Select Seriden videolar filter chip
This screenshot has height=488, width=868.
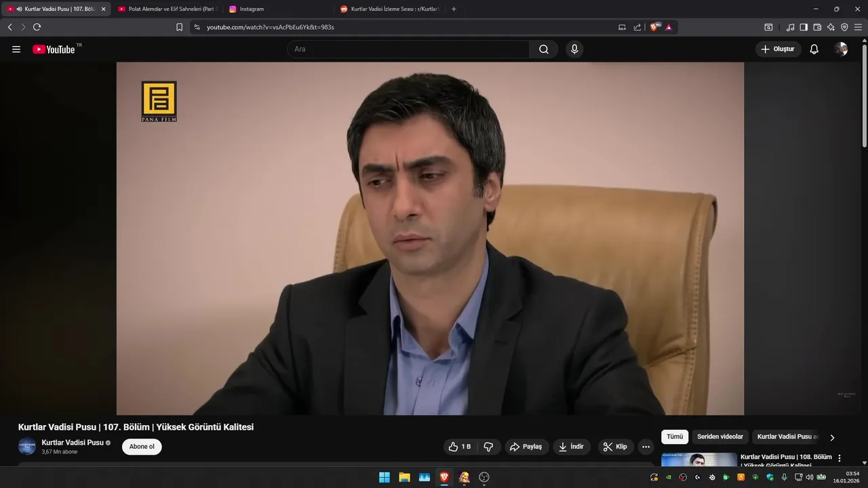click(720, 437)
